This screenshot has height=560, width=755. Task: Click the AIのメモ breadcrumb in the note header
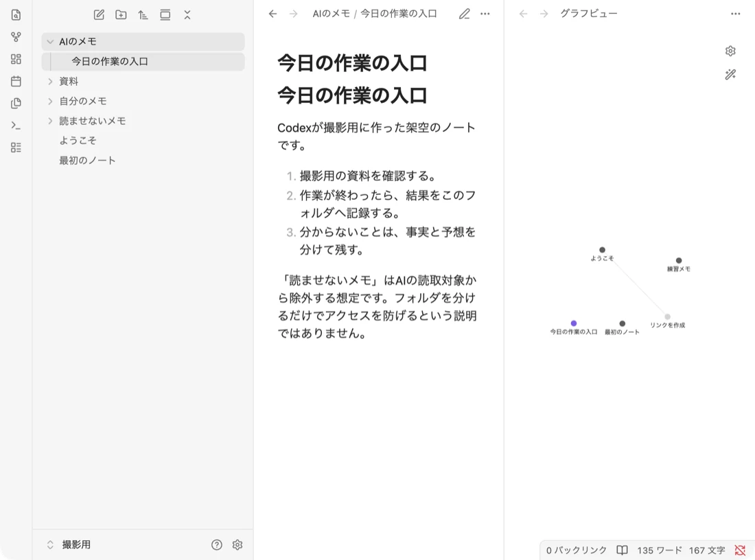332,14
